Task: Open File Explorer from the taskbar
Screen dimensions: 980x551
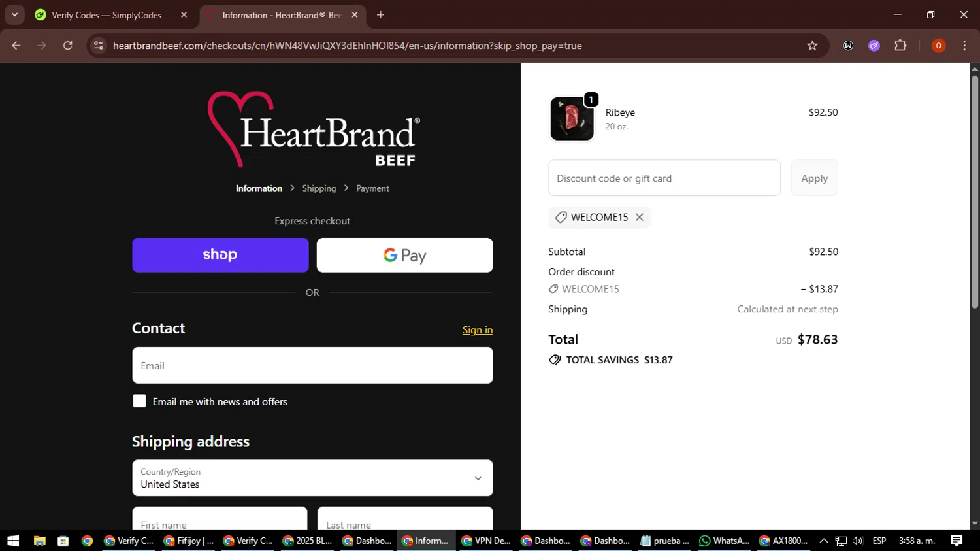Action: click(x=40, y=541)
